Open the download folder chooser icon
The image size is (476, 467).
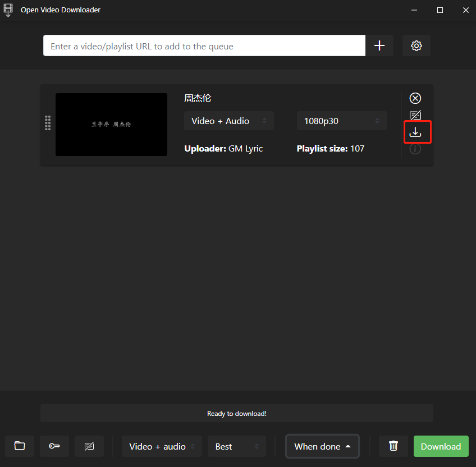pos(20,446)
